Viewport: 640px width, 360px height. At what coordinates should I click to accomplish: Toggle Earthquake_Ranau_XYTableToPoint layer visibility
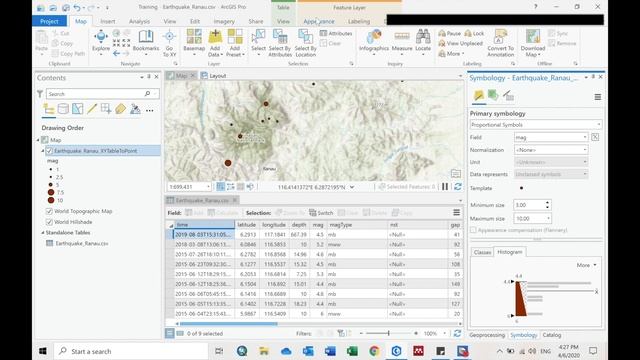pyautogui.click(x=49, y=151)
